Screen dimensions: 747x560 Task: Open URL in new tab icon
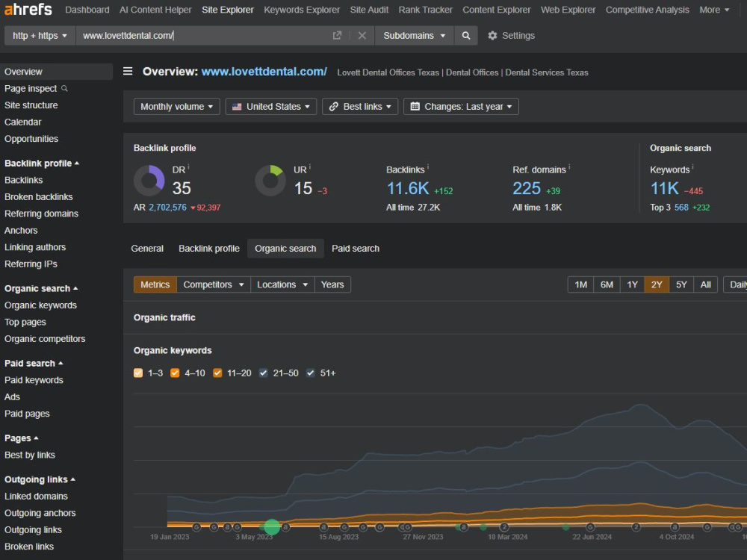click(x=338, y=35)
